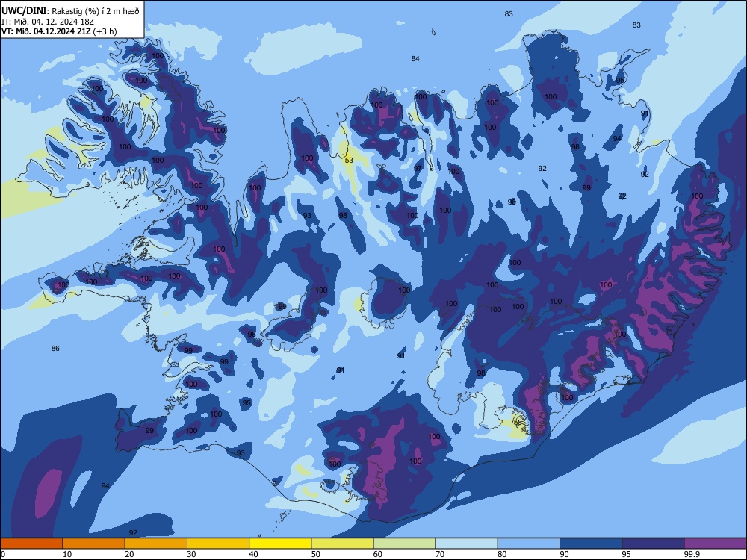Click the 70–80 pale blue legend swatch
The width and height of the screenshot is (747, 560).
[466, 544]
